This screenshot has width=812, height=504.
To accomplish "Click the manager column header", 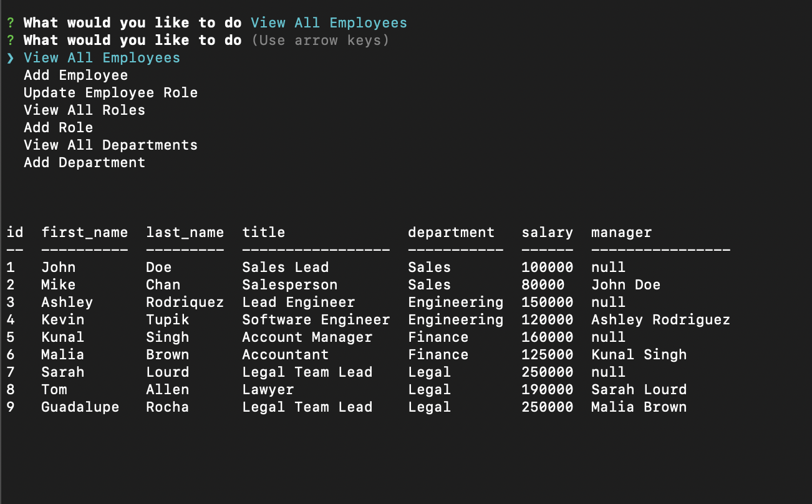I will click(x=621, y=233).
